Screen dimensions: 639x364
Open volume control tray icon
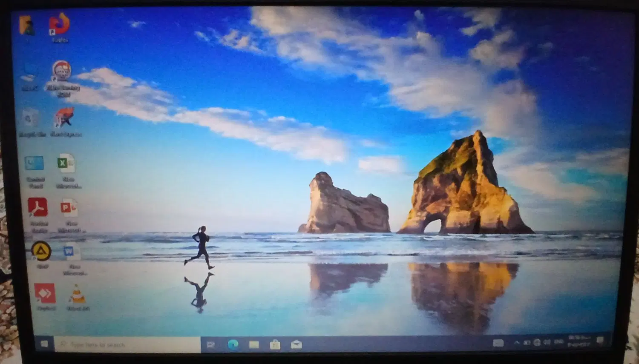coord(547,342)
